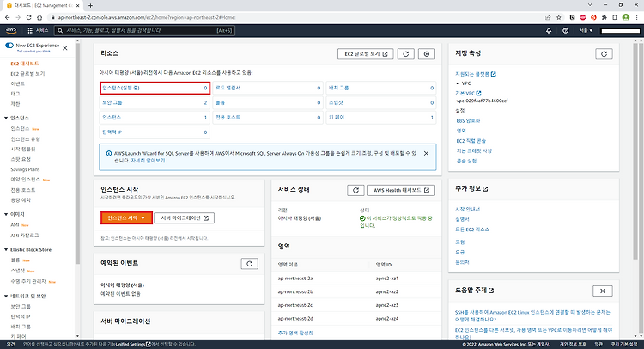The height and width of the screenshot is (349, 644).
Task: Open 지원되는 플랫폼 external link
Action: tap(475, 74)
